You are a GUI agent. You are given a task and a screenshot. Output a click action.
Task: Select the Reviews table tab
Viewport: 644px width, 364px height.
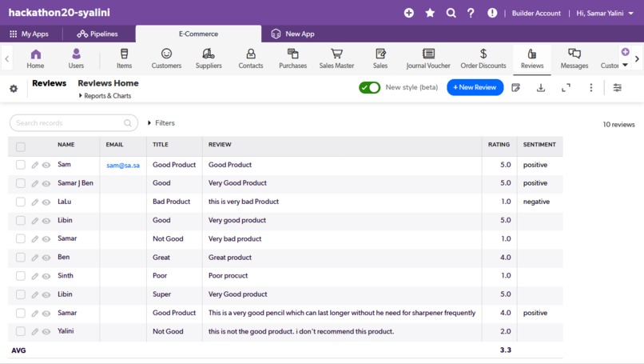tap(532, 58)
